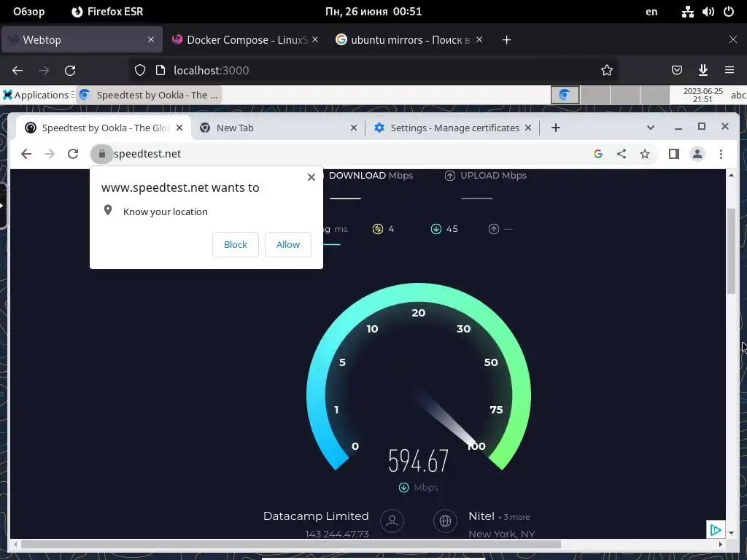
Task: Click the Datacamp Limited provider name
Action: 316,516
